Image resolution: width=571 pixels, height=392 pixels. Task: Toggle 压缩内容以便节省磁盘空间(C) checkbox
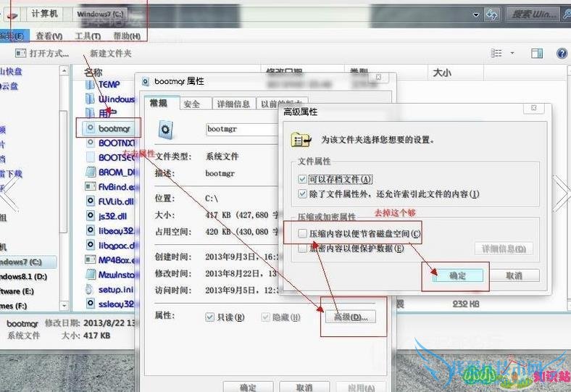(302, 233)
